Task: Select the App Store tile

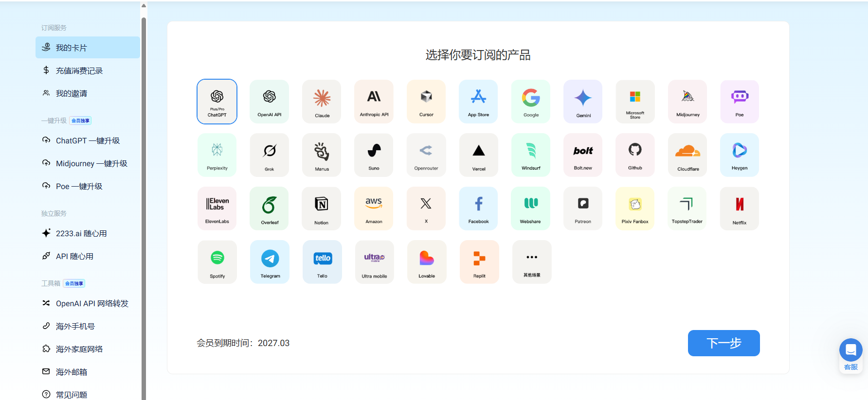Action: click(478, 102)
